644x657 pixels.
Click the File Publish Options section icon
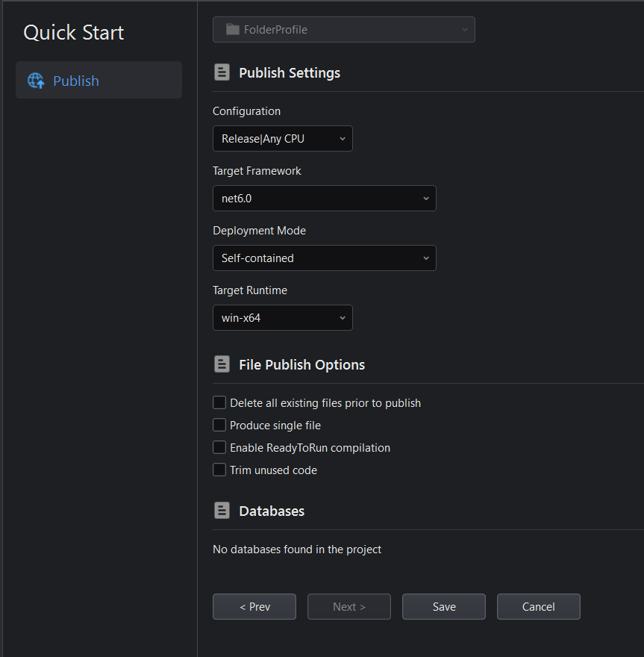pos(222,364)
